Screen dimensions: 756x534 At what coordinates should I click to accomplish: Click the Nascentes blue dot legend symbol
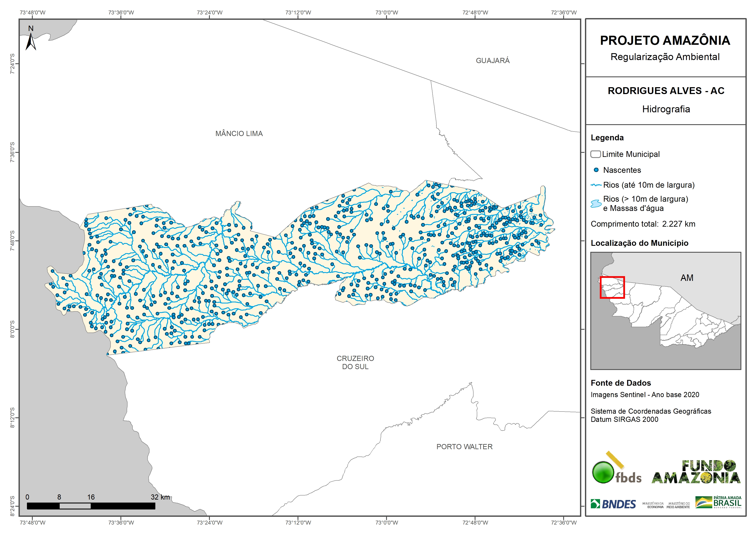tap(596, 170)
